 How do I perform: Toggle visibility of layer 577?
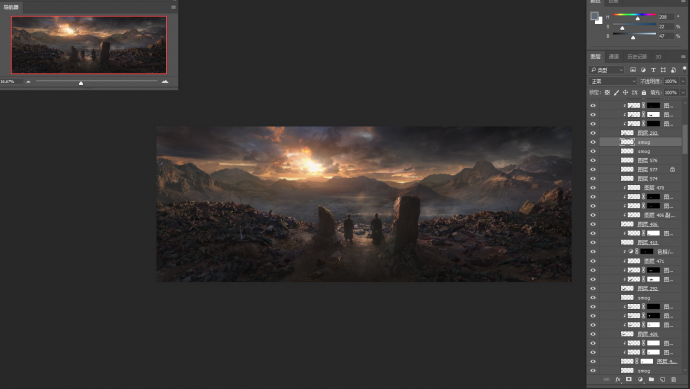point(593,169)
